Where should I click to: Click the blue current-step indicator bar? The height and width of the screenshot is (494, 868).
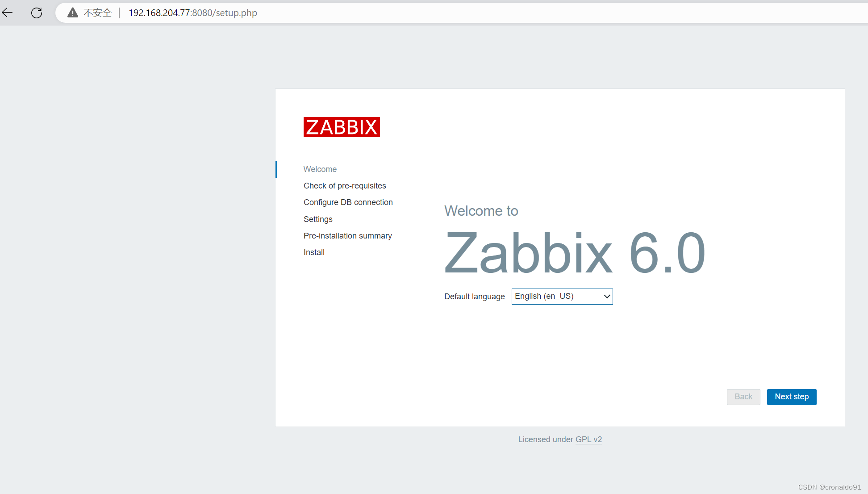pyautogui.click(x=276, y=169)
